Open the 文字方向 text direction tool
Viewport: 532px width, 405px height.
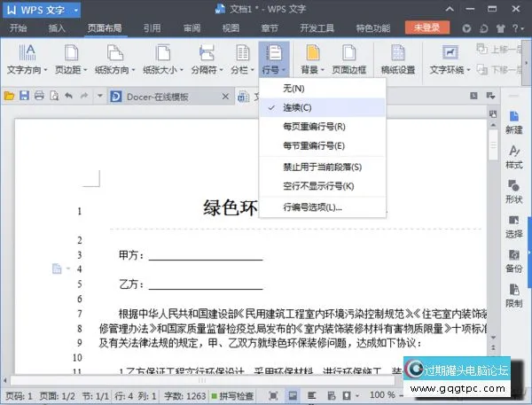[27, 59]
